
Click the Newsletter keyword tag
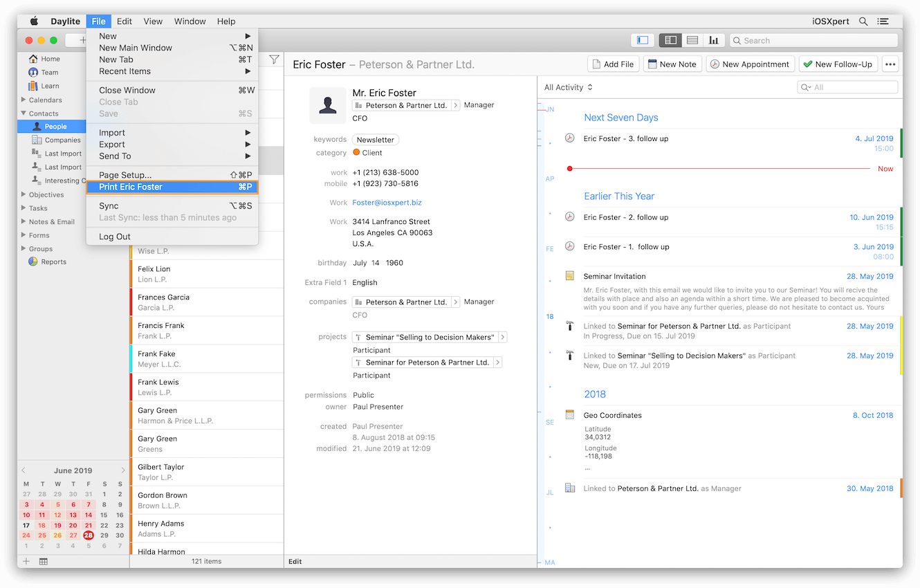click(376, 140)
